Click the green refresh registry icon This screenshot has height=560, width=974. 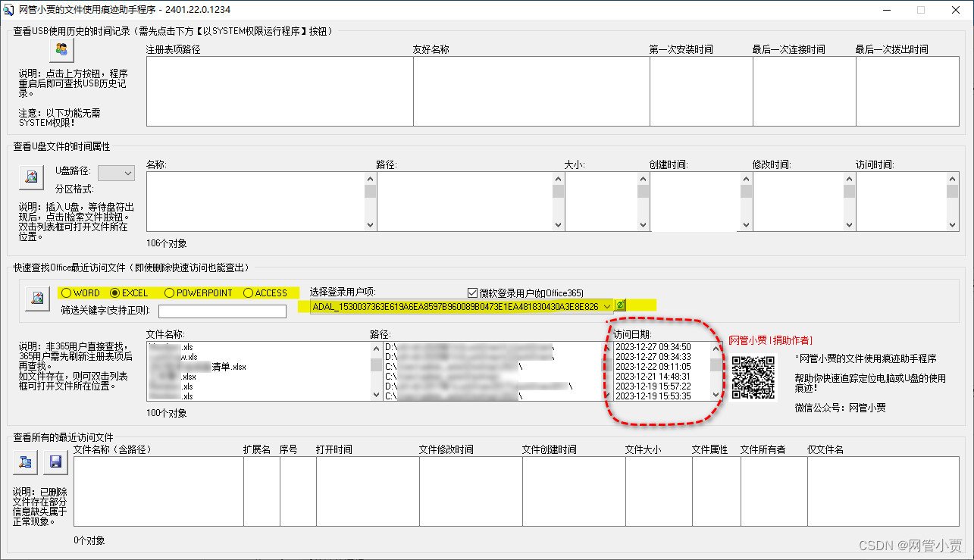[x=621, y=305]
